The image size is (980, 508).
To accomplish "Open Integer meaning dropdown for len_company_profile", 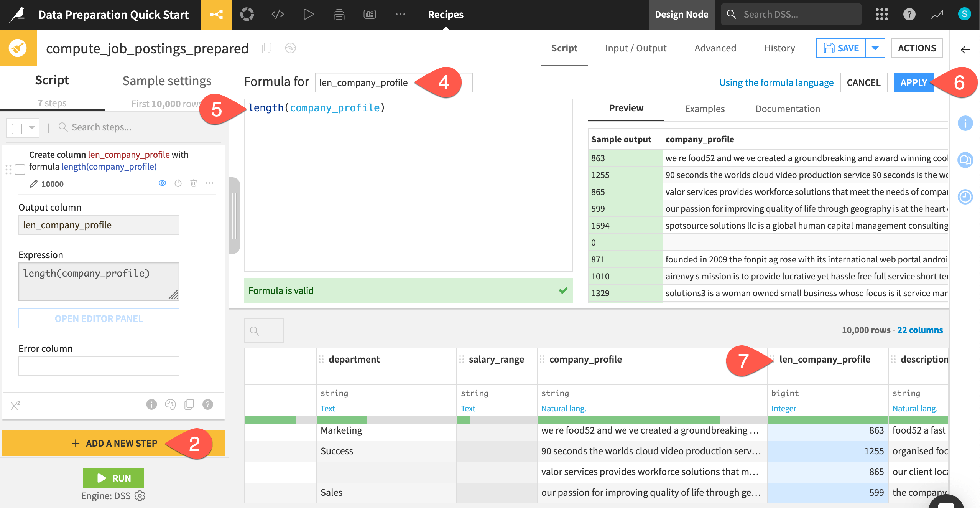I will tap(784, 409).
